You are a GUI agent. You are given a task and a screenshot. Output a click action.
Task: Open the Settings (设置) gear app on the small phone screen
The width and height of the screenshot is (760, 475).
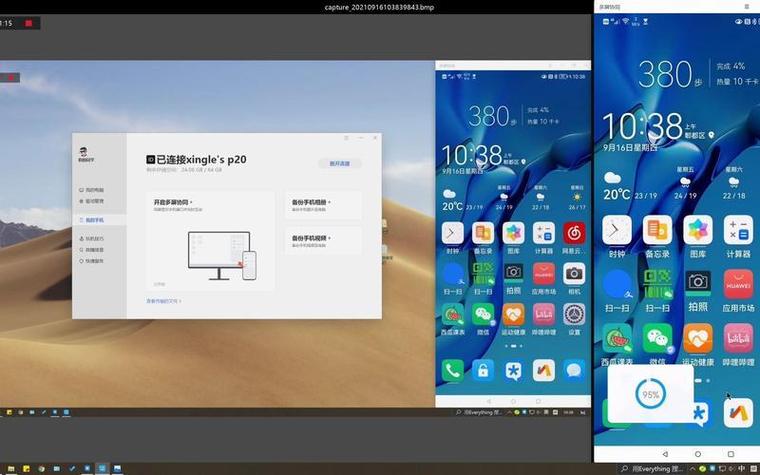click(x=574, y=315)
